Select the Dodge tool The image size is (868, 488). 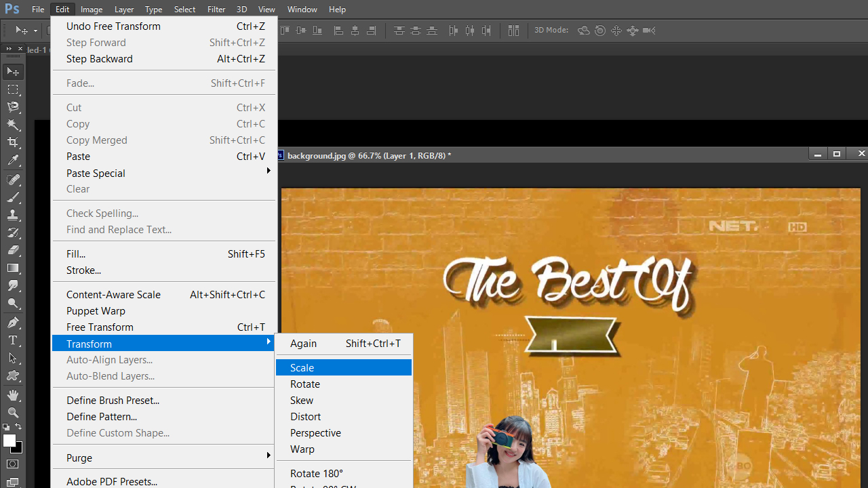[13, 303]
